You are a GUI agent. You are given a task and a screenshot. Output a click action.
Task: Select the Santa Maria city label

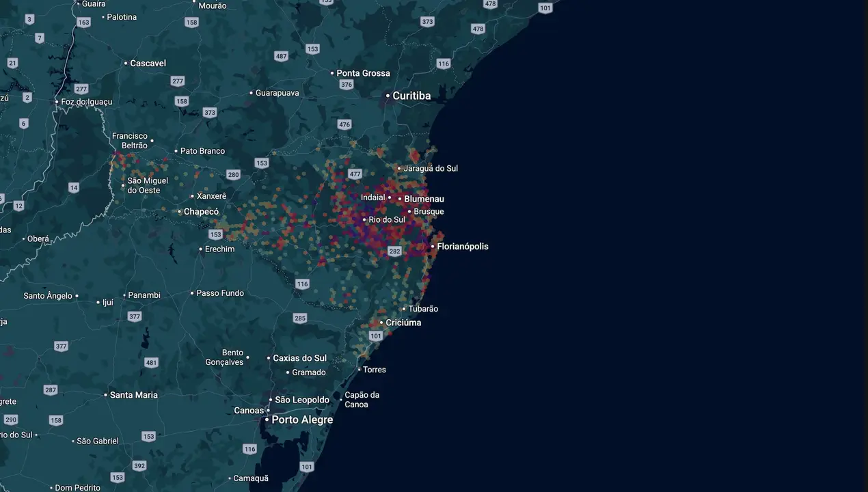[134, 395]
